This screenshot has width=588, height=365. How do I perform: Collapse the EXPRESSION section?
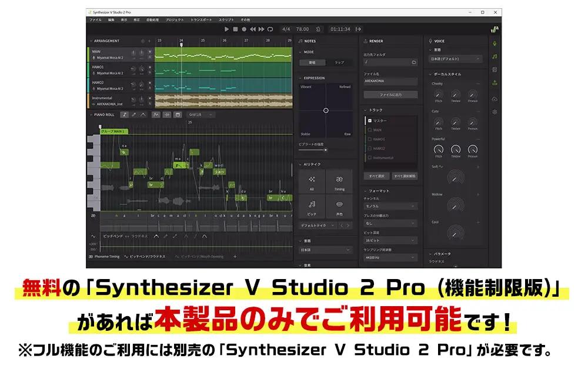(x=300, y=78)
